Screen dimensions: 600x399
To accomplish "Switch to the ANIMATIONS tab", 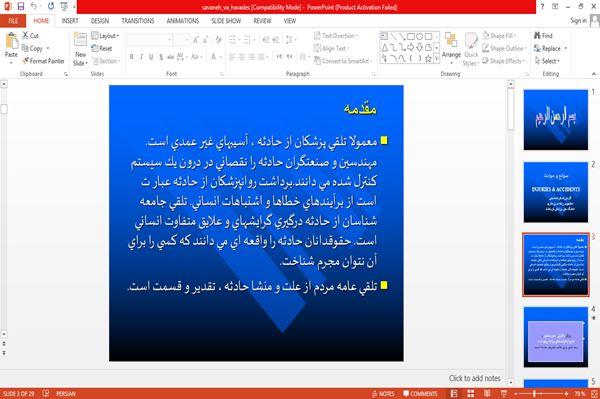I will (x=183, y=21).
